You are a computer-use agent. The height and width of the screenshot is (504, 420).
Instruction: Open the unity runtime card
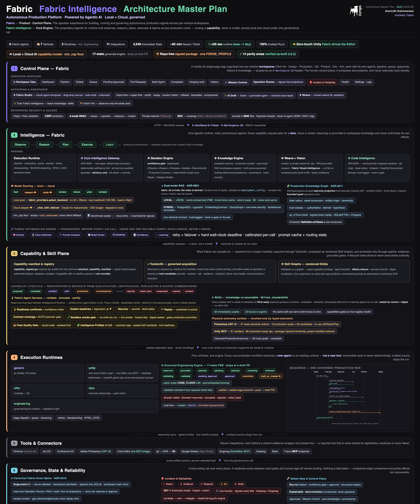tap(122, 373)
